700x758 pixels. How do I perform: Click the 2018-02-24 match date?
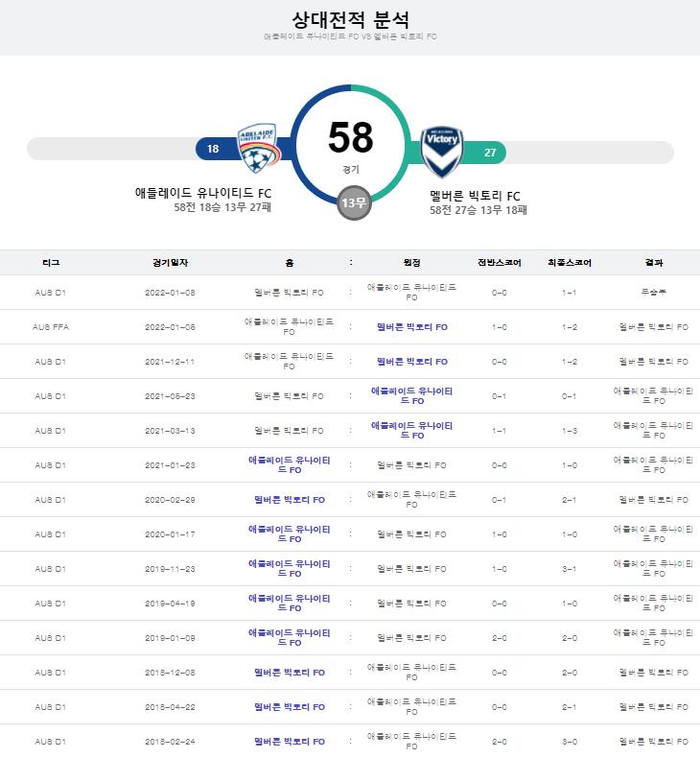pos(170,742)
